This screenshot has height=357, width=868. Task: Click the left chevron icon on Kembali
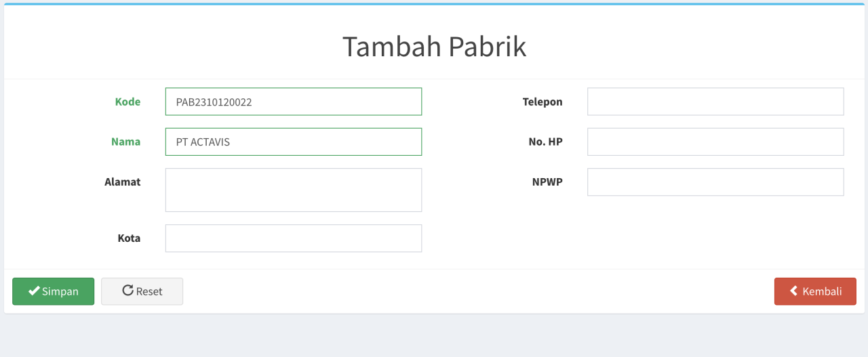click(x=793, y=291)
